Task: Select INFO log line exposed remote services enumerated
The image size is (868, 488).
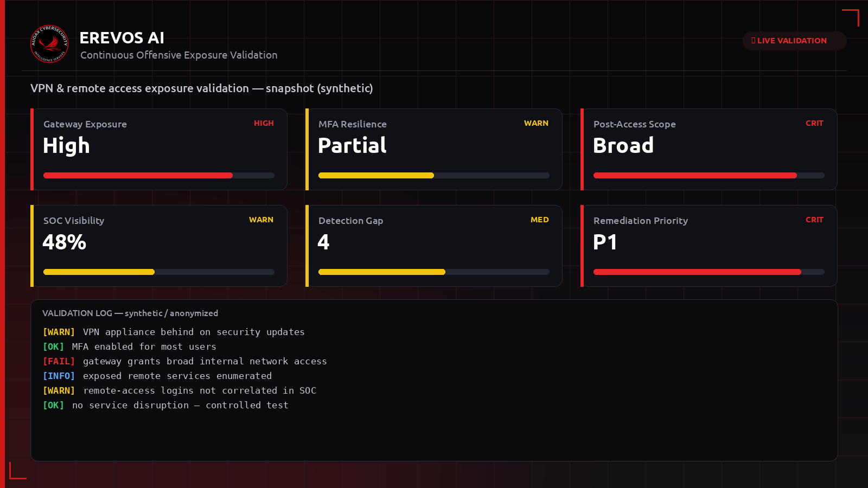Action: 157,376
